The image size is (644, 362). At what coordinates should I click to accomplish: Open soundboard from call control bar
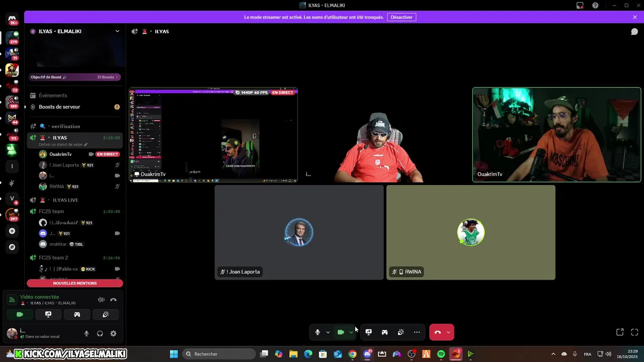click(400, 332)
